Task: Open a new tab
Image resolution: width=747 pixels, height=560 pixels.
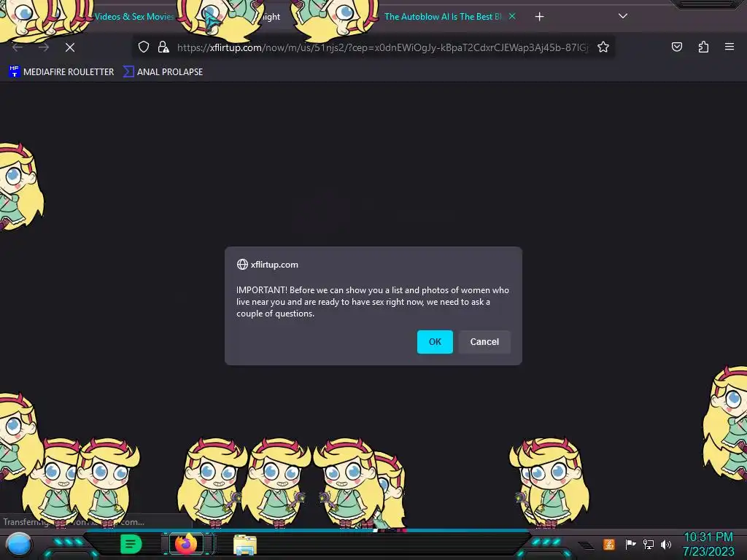Action: coord(539,17)
